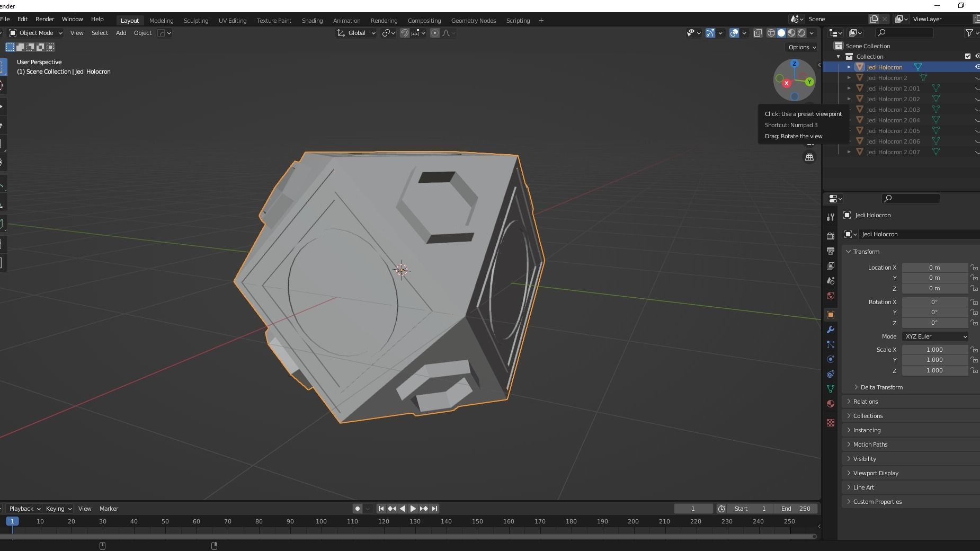Click the current frame marker at frame 1
The width and height of the screenshot is (980, 551).
pyautogui.click(x=12, y=522)
